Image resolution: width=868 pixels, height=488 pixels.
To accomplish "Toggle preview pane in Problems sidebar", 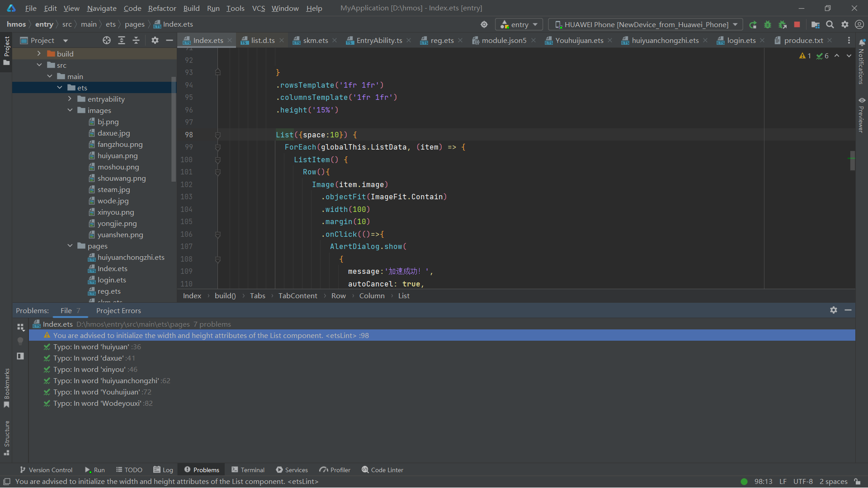I will click(x=20, y=356).
